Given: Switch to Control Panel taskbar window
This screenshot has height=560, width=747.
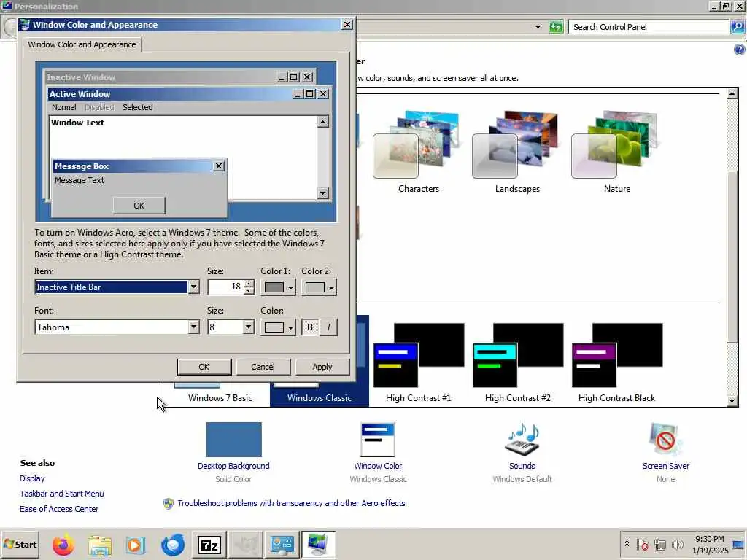Looking at the screenshot, I should tap(282, 544).
